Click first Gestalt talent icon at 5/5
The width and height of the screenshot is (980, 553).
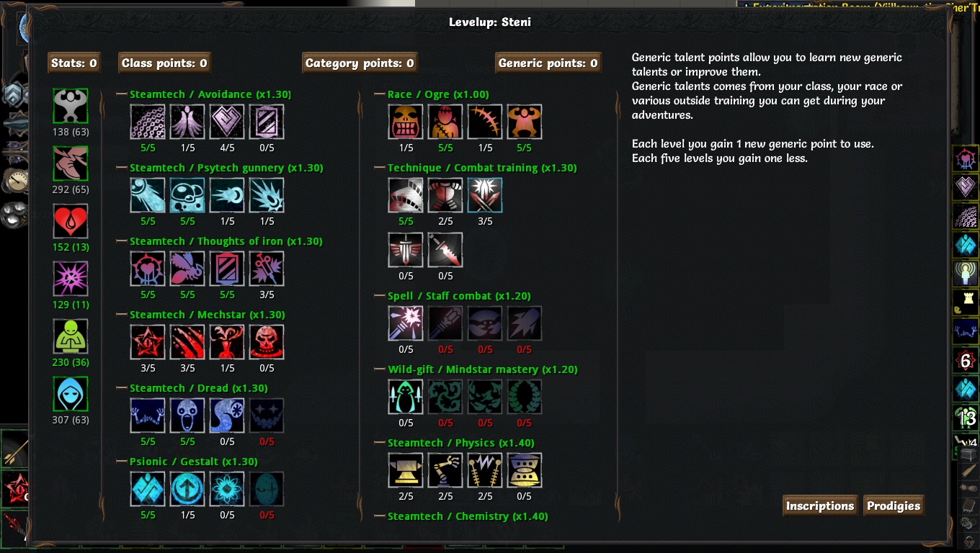click(148, 489)
